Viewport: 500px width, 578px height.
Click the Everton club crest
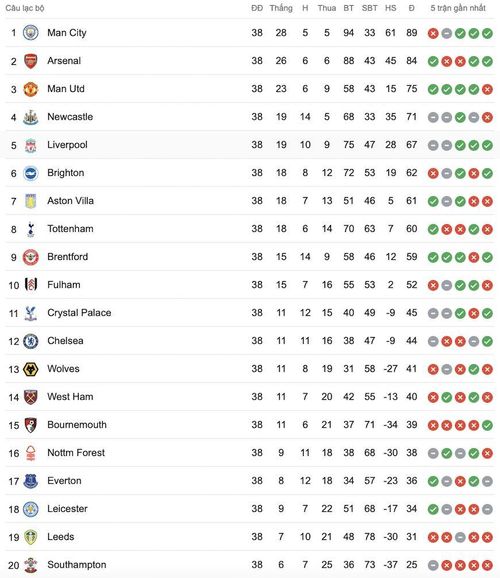click(x=31, y=481)
